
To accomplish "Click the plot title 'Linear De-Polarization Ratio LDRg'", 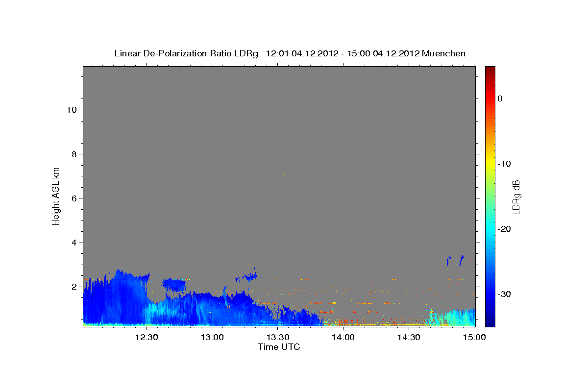I will pos(186,53).
